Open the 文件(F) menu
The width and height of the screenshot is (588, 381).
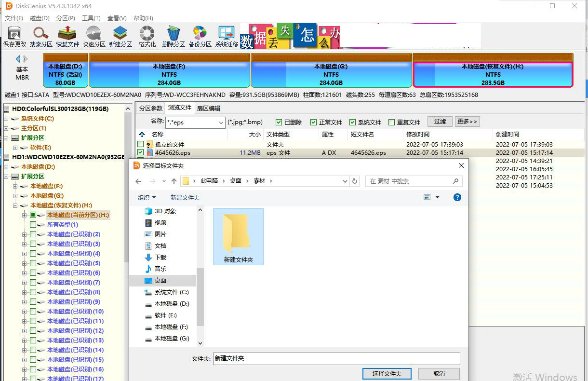click(x=14, y=18)
